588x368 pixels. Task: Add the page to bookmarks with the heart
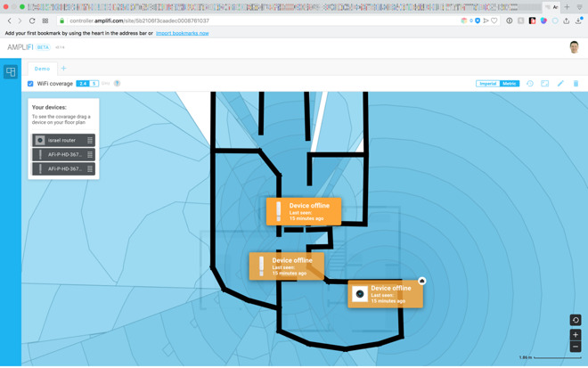click(x=494, y=21)
